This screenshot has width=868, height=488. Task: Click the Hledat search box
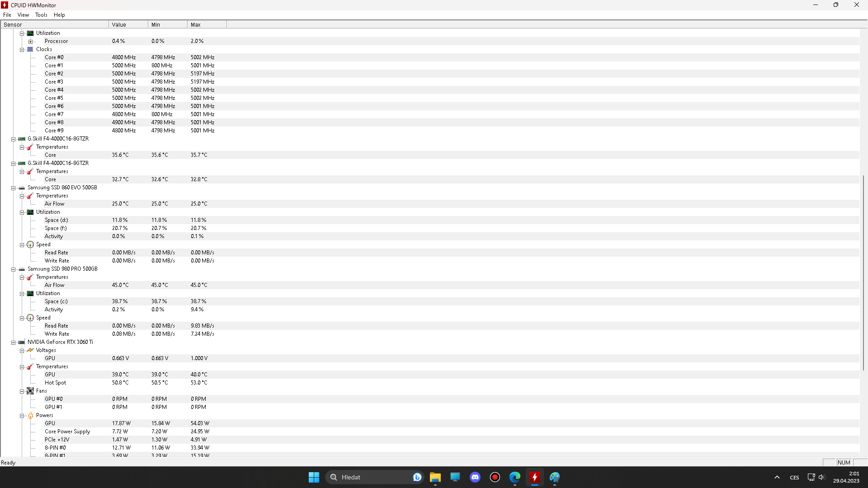click(374, 477)
